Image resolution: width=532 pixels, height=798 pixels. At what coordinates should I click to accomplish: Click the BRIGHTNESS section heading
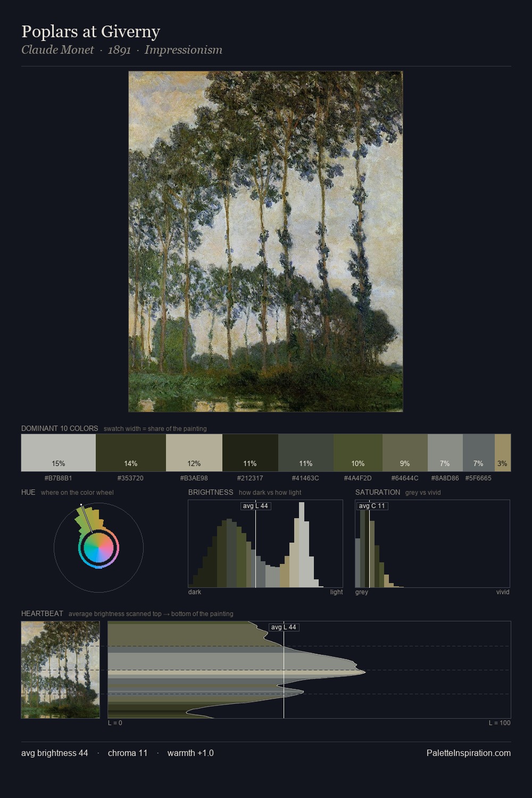(211, 492)
